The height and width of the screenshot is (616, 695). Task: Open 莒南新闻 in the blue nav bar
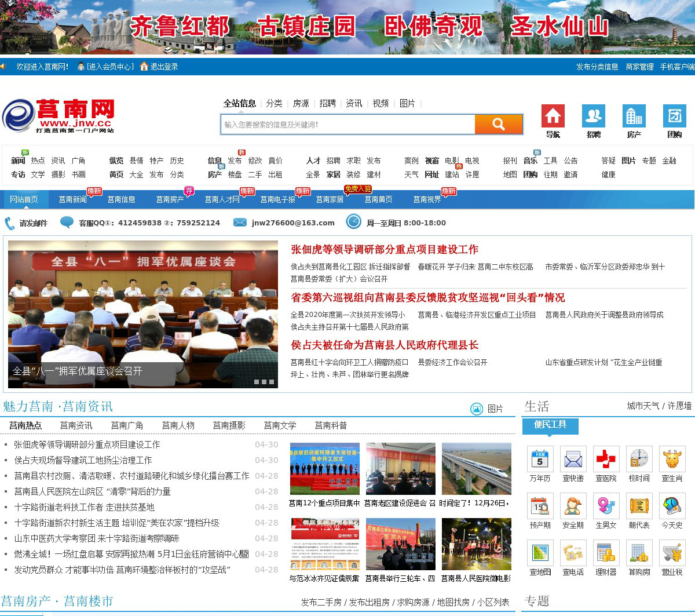(x=72, y=199)
